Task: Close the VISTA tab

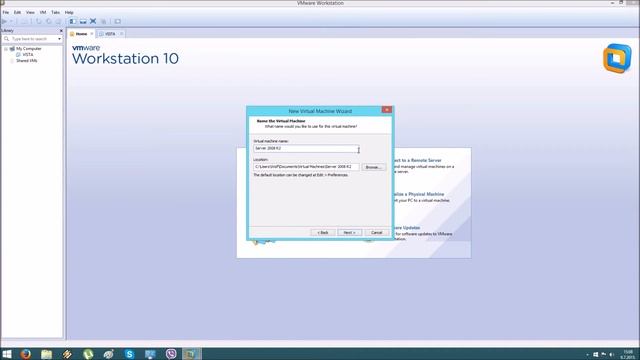Action: 121,34
